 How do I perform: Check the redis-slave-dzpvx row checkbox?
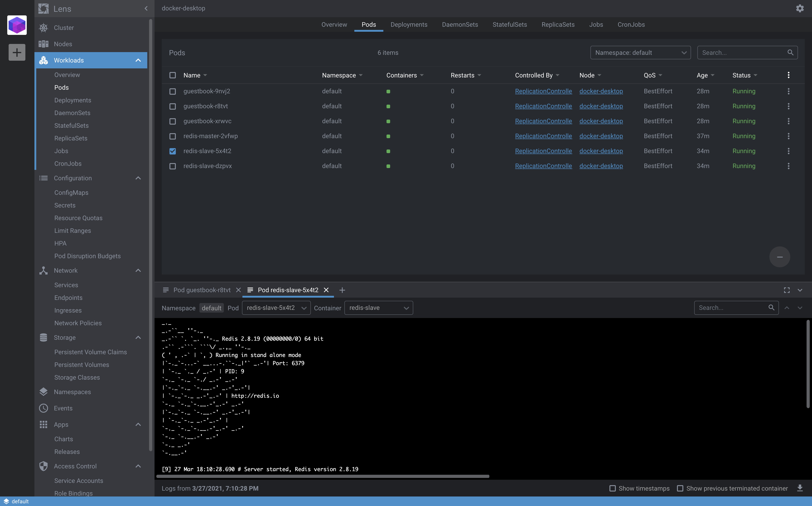[x=172, y=166]
